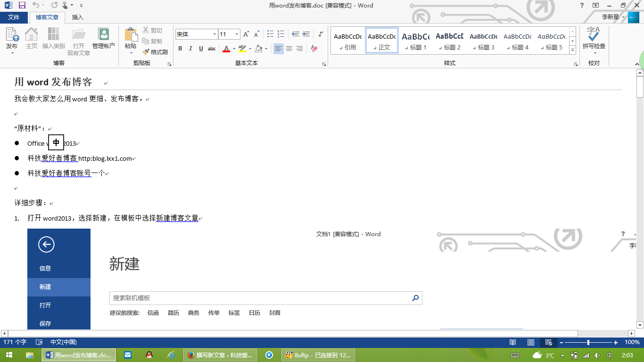Screen dimensions: 644x362
Task: Open the File (文件) tab
Action: tap(14, 17)
